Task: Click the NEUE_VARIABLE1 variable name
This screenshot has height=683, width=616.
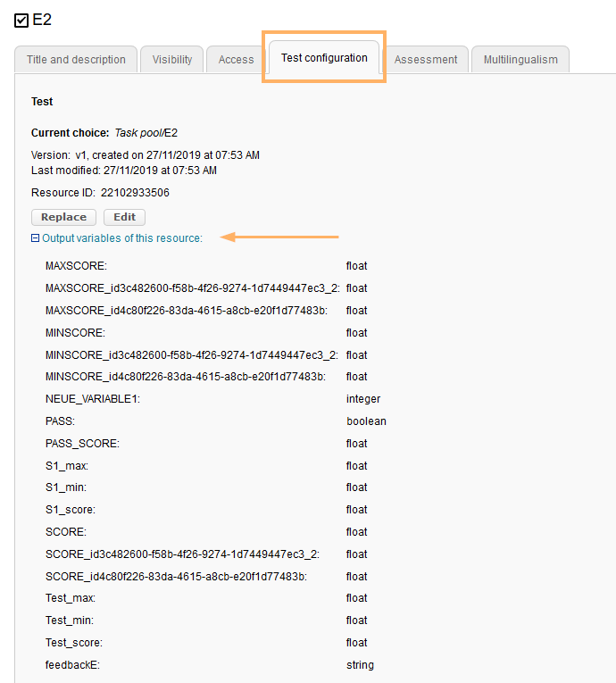Action: coord(93,399)
